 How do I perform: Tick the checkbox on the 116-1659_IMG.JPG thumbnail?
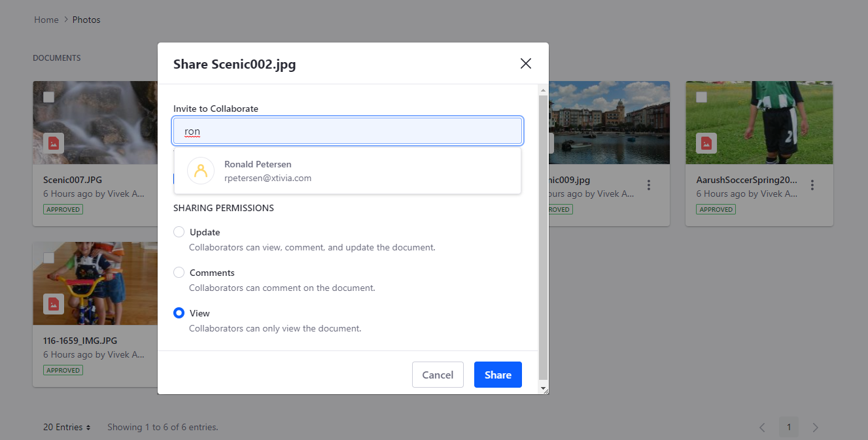(x=48, y=258)
